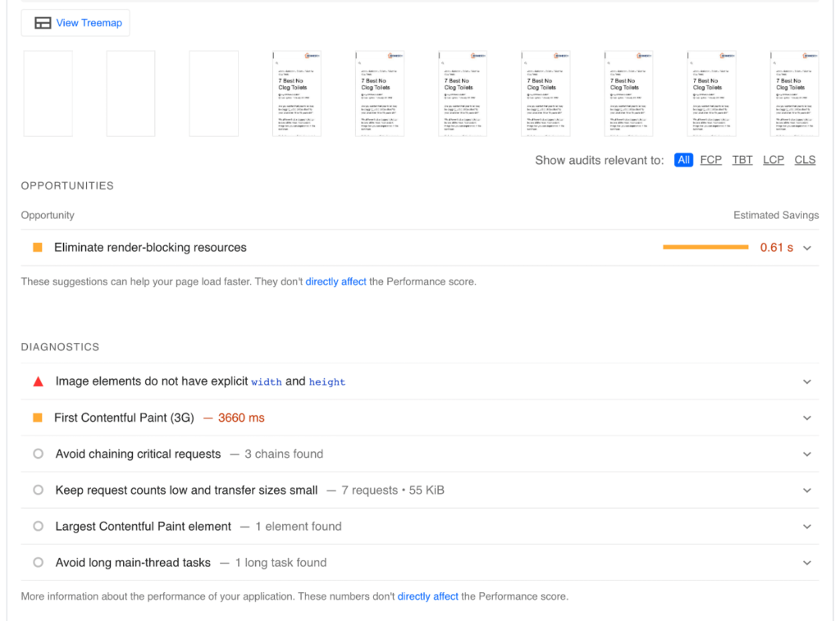Screen dimensions: 840x621
Task: Expand the Image elements explicit width audit chevron
Action: (x=807, y=381)
